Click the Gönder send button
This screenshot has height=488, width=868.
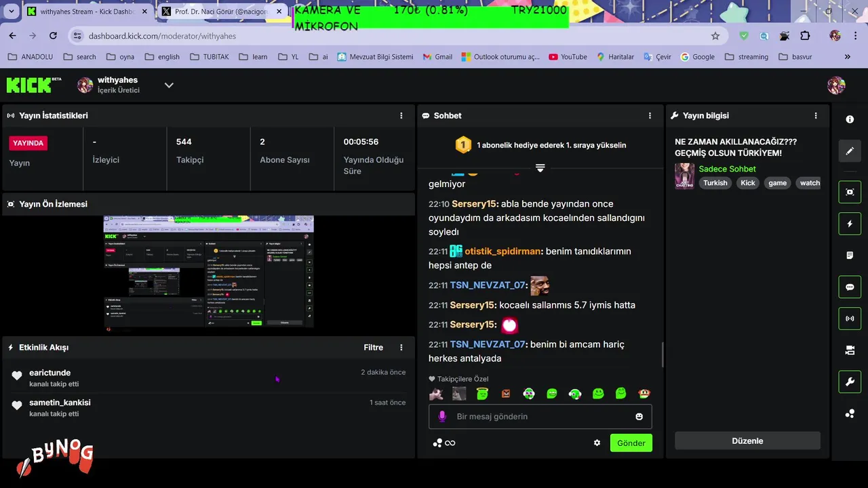click(x=631, y=443)
